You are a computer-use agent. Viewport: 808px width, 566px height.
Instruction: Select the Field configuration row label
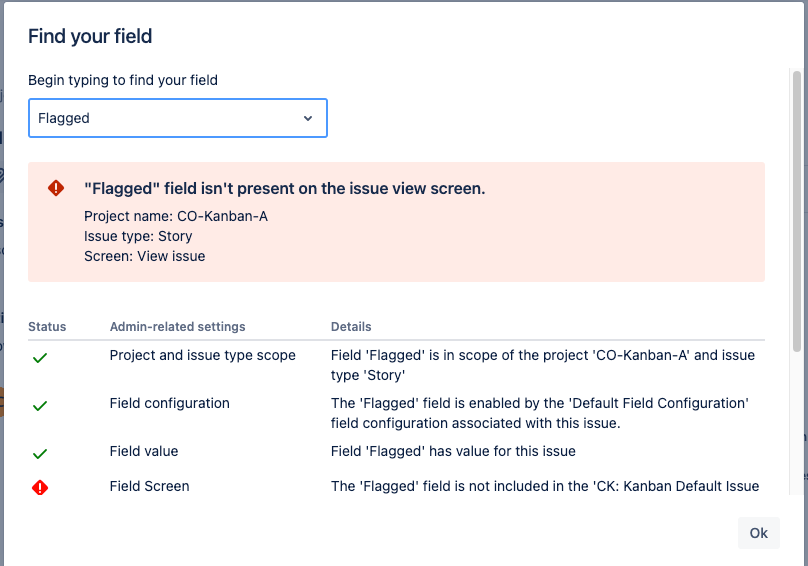169,403
